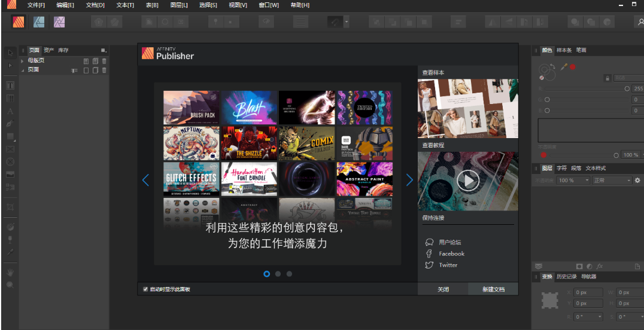
Task: Select the Fill gradient tool
Action: click(x=10, y=227)
